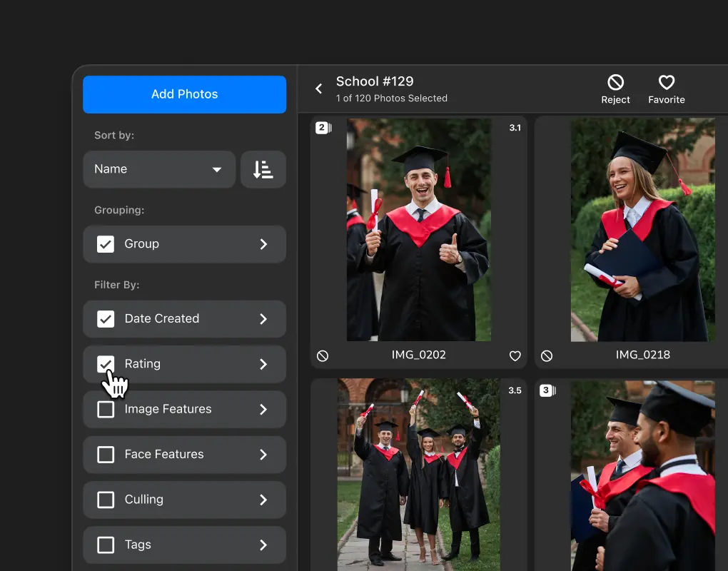Expand the Face Features chevron
728x571 pixels.
(x=263, y=455)
